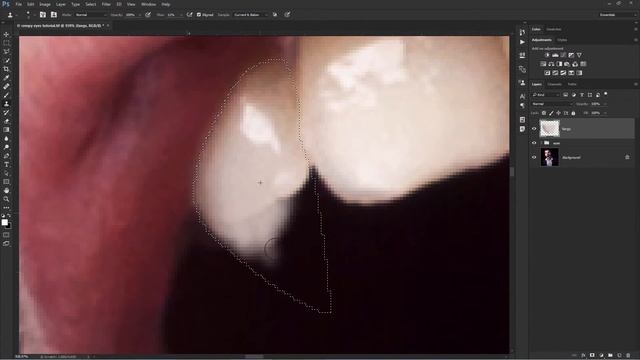Select the Healing Brush tool

tap(6, 87)
